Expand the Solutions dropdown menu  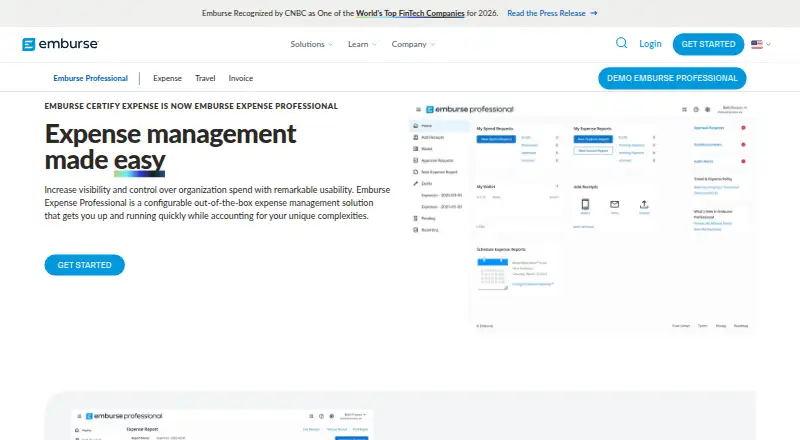311,44
